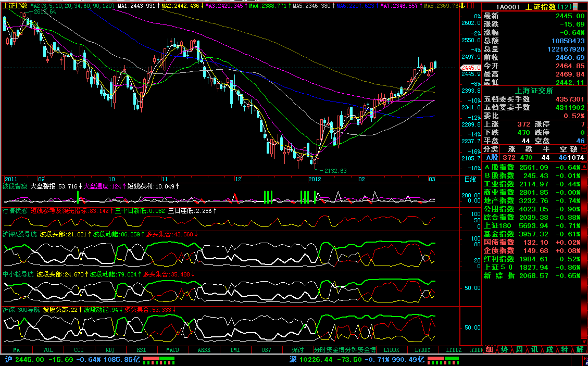588x366 pixels.
Task: Open the 分时资金博 indicator tab
Action: pyautogui.click(x=329, y=350)
